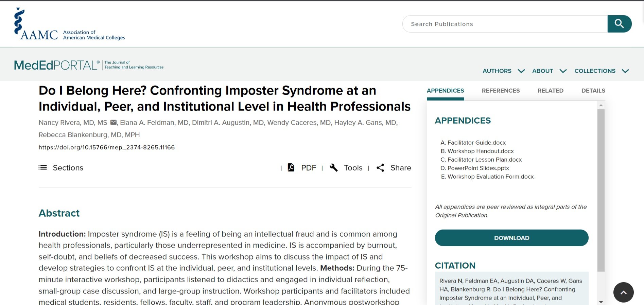644x305 pixels.
Task: Click in the Search Publications field
Action: pos(505,24)
